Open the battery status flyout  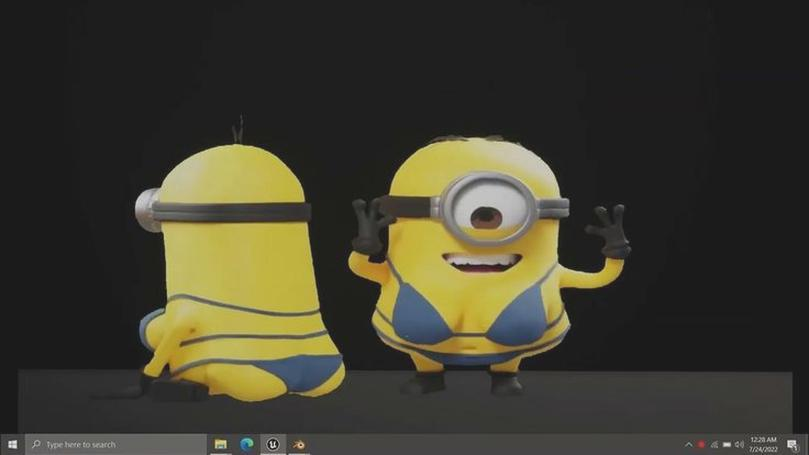point(726,444)
